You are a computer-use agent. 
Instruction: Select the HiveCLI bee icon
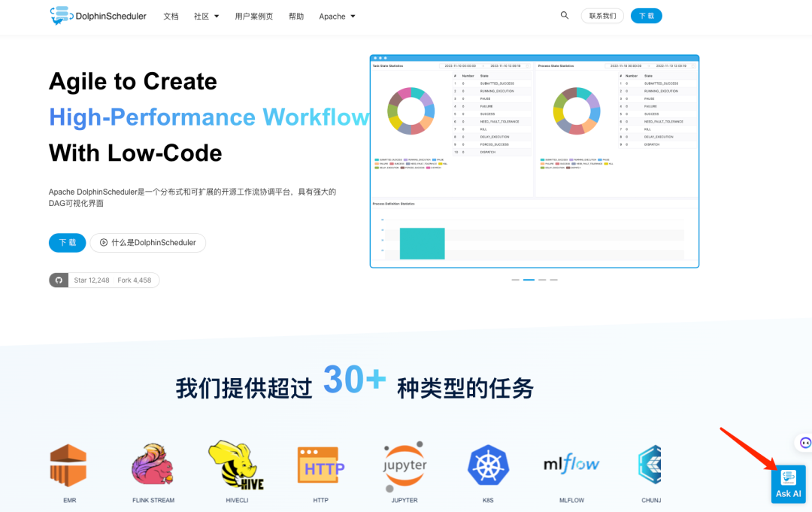pyautogui.click(x=236, y=465)
